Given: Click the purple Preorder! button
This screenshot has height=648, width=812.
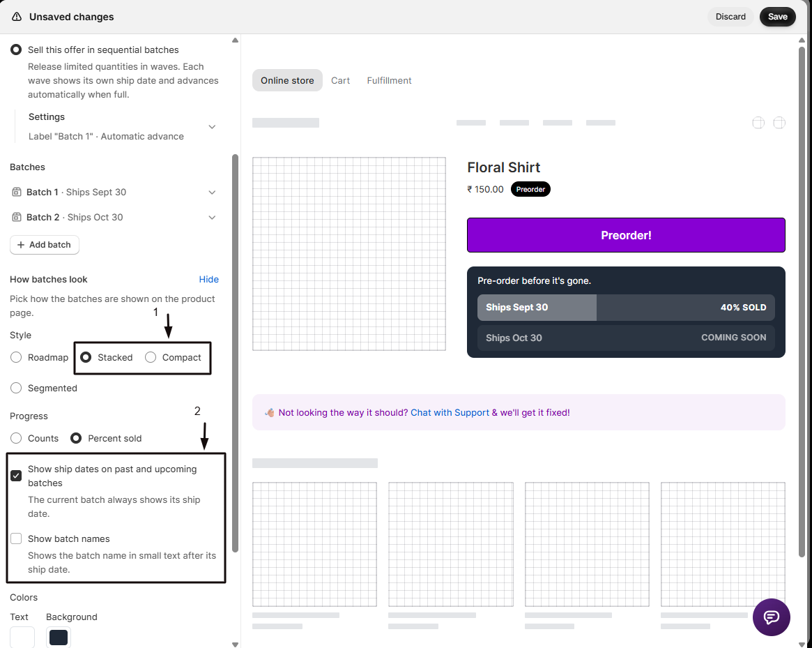Looking at the screenshot, I should click(626, 235).
